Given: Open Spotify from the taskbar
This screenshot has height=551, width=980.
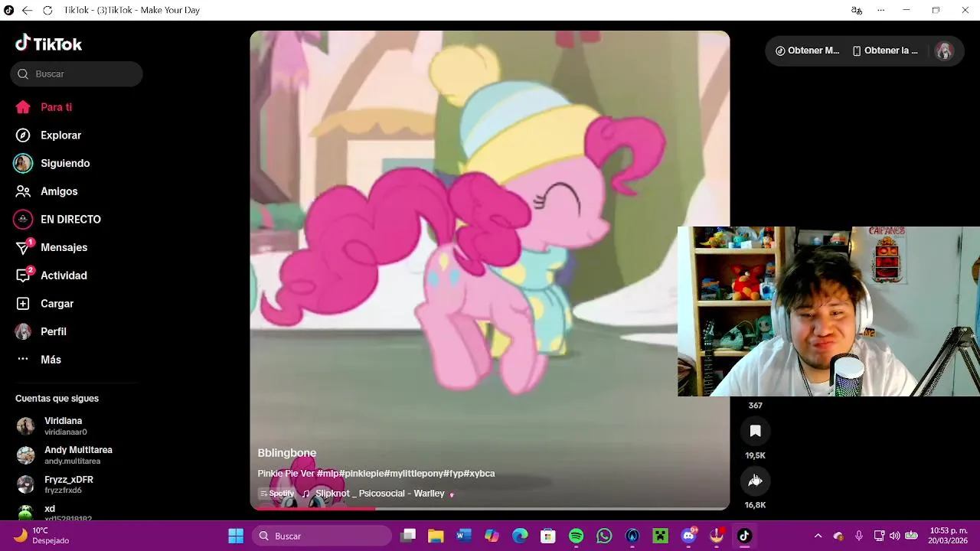Looking at the screenshot, I should [577, 536].
